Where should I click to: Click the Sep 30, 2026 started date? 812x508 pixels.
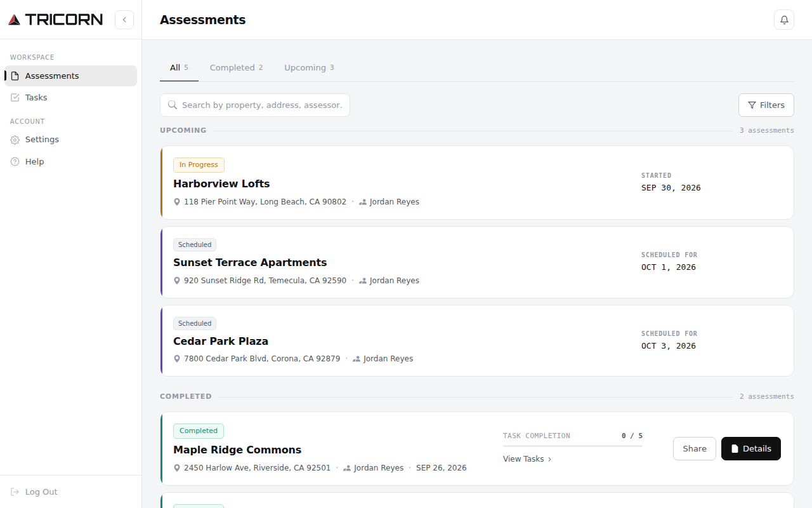point(671,188)
